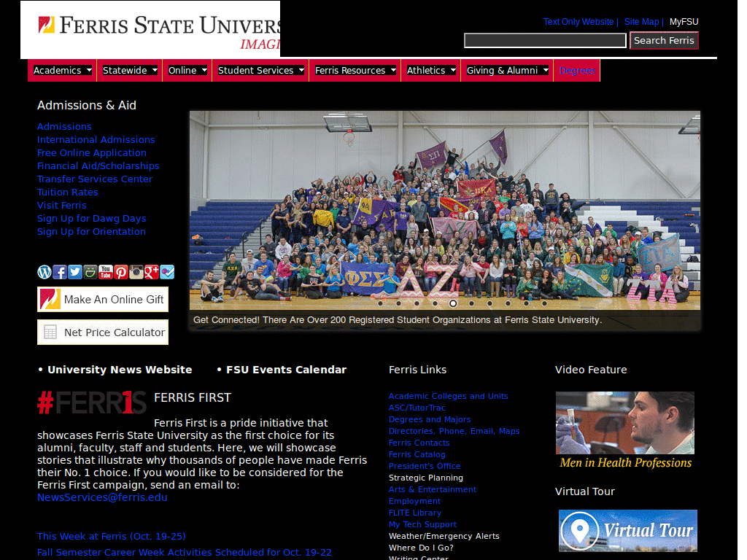Viewport: 747px width, 560px height.
Task: Open the Financial Aid/Scholarships link
Action: (98, 166)
